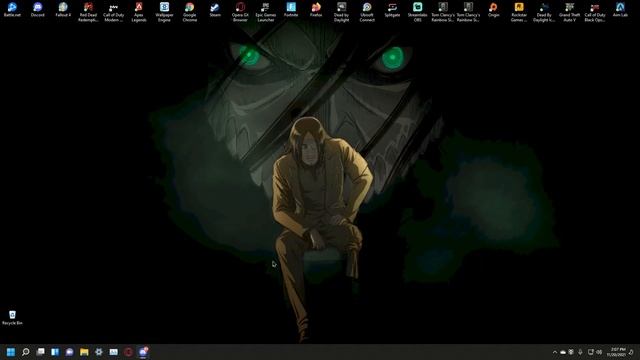Select the Grand Theft Auto V shortcut

tap(569, 11)
